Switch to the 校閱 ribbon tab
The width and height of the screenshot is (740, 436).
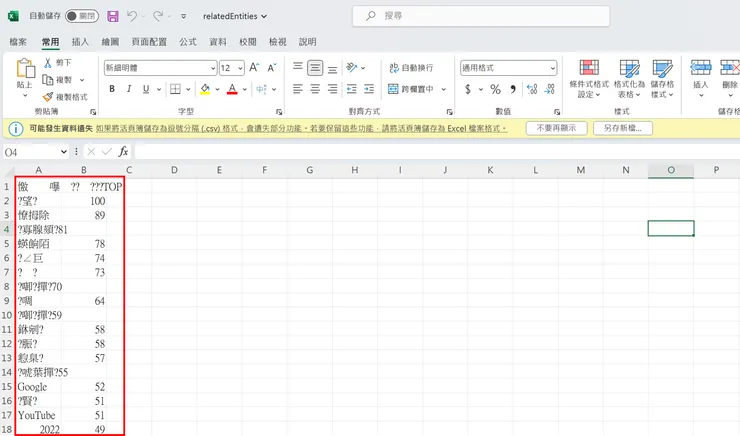click(248, 42)
